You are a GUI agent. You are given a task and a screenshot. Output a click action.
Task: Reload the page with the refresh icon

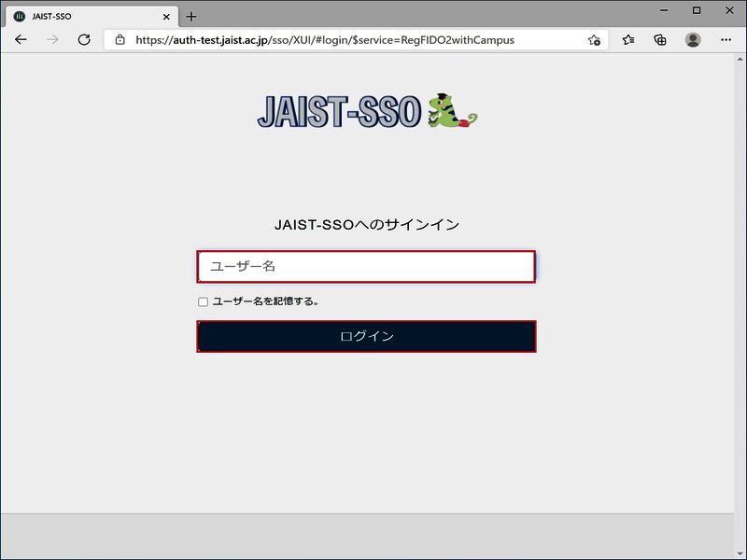tap(84, 39)
